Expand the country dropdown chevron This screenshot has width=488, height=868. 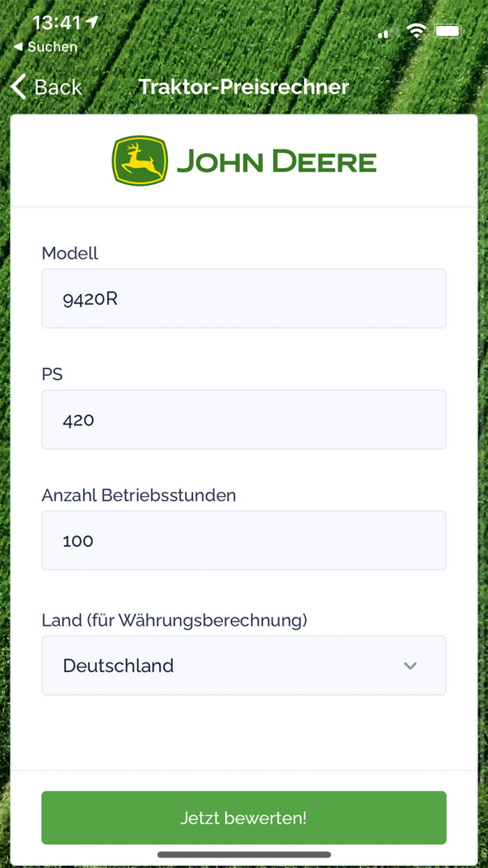tap(410, 666)
